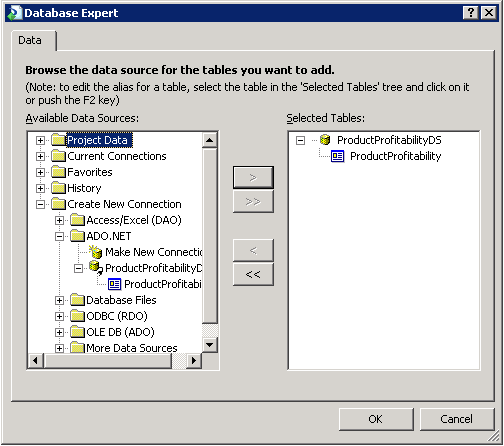
Task: Confirm with the OK button
Action: pos(376,419)
